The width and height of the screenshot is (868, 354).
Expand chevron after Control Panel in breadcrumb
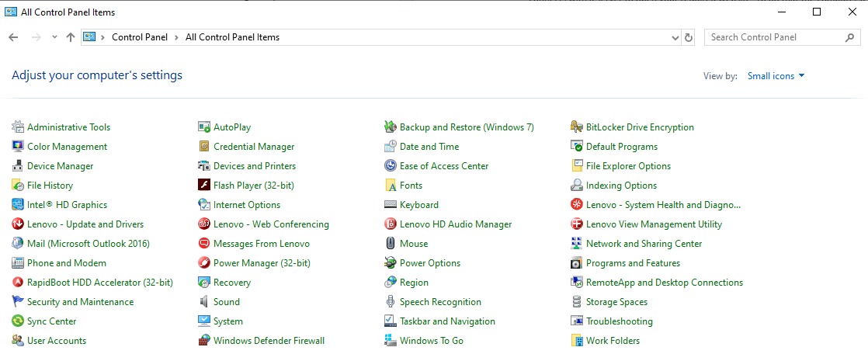coord(176,37)
